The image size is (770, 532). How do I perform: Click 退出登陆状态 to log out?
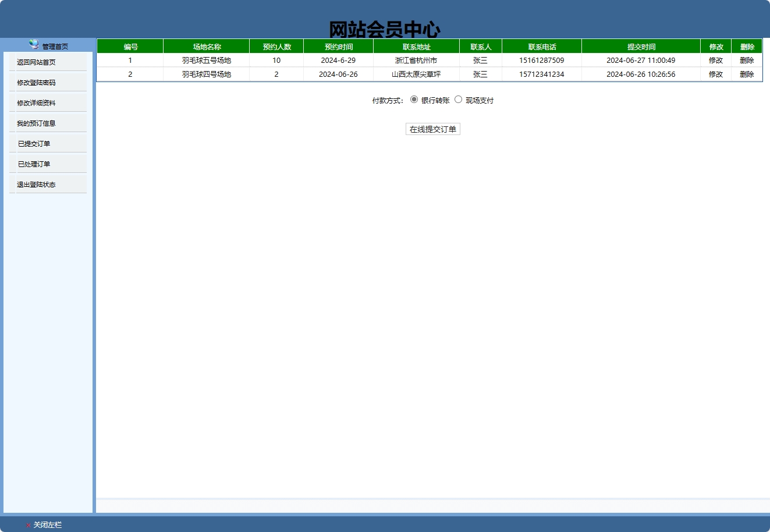coord(36,184)
